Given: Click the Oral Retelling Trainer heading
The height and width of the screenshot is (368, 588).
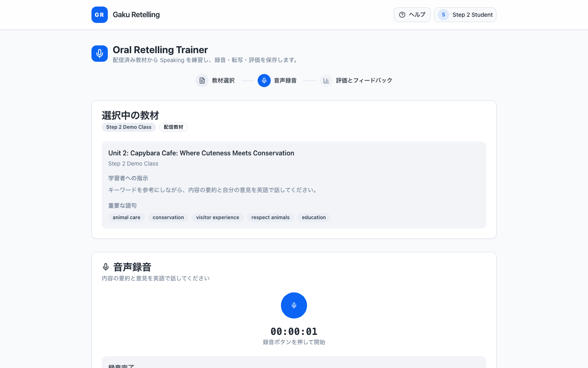Looking at the screenshot, I should tap(160, 50).
